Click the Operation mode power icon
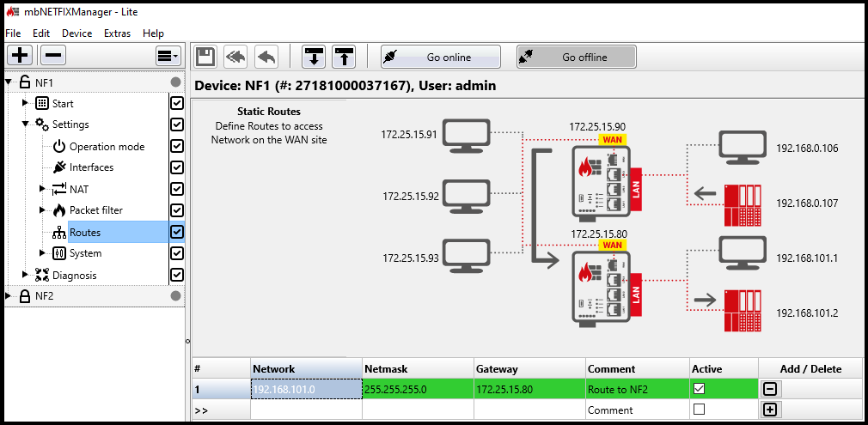Screen dimensions: 868x425 (59, 147)
